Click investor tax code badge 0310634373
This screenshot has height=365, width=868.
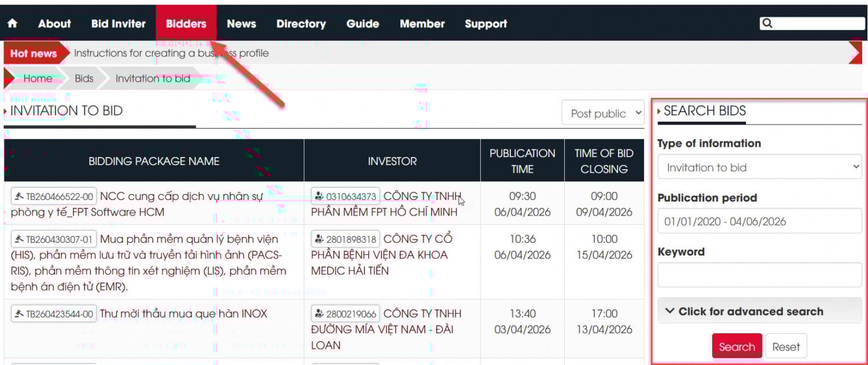345,196
